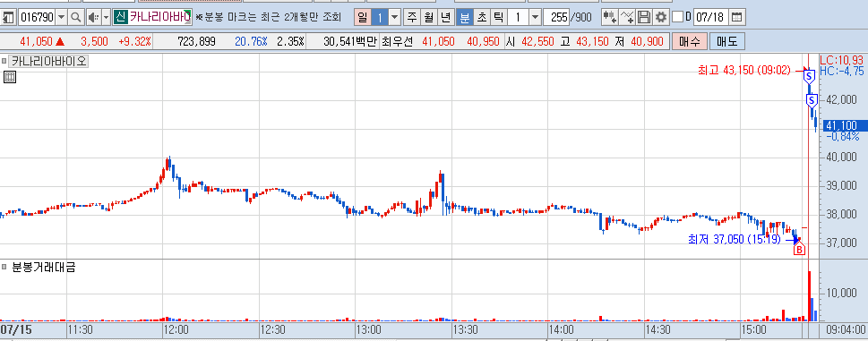Toggle the D checkbox beside the date field
868x341 pixels.
point(677,18)
